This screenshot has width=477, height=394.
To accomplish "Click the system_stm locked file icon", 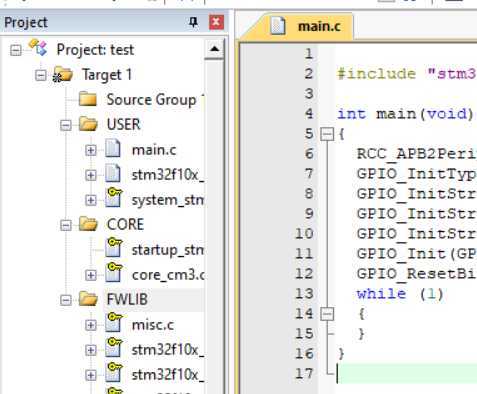I will (114, 197).
